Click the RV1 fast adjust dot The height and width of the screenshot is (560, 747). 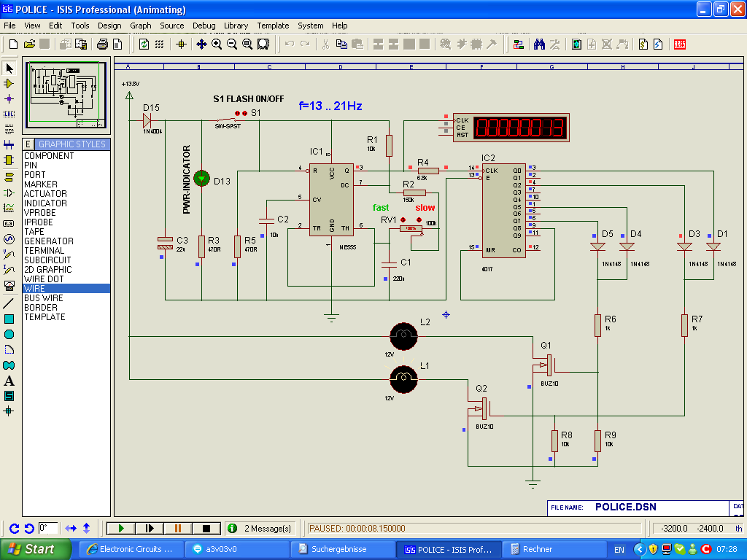pyautogui.click(x=403, y=219)
